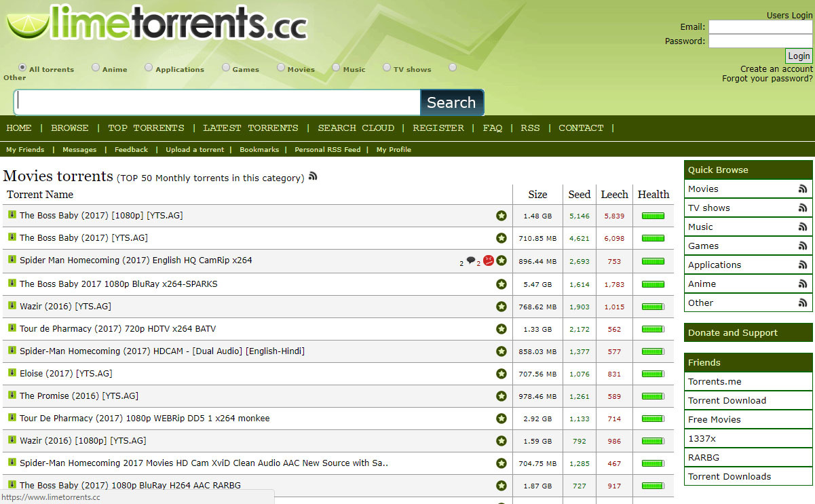Select the Other category radio button
The height and width of the screenshot is (504, 815).
tap(453, 68)
